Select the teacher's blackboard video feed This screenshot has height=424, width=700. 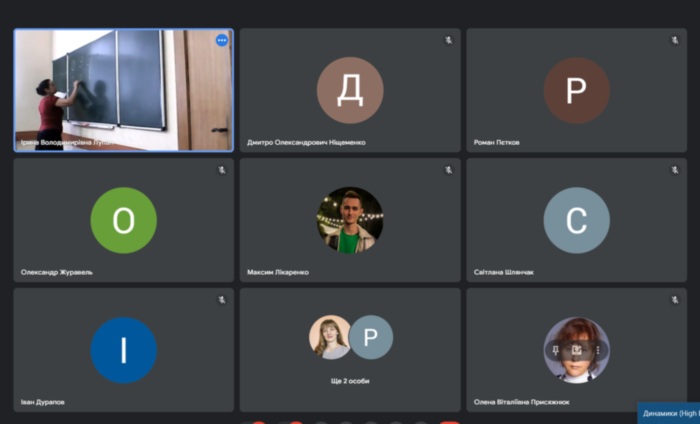coord(123,90)
